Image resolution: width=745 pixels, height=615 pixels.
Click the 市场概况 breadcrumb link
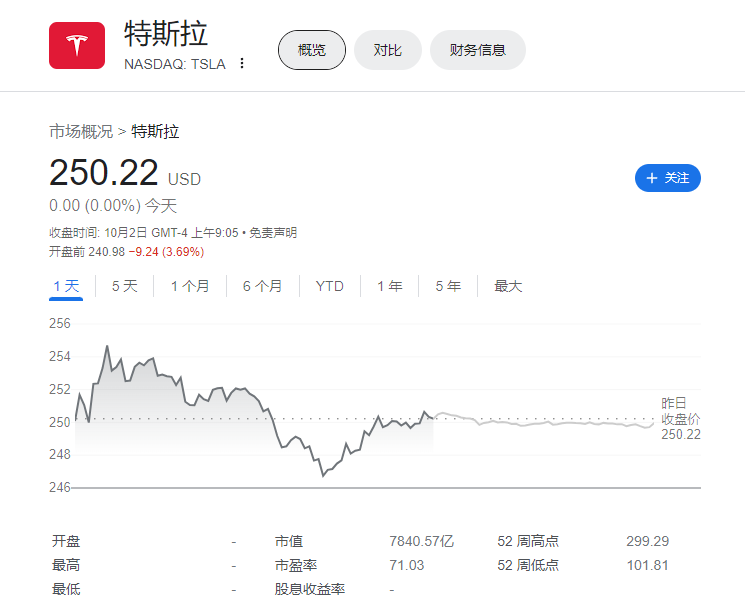click(81, 131)
